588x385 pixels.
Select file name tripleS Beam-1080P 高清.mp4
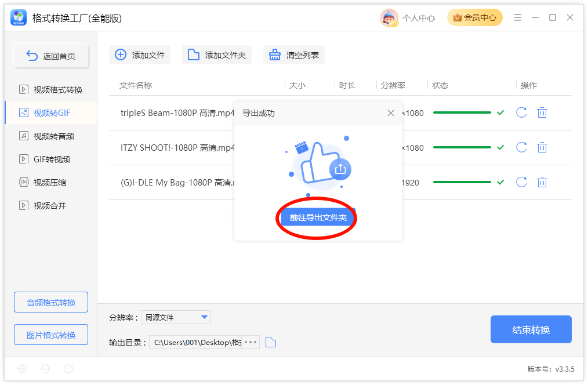[x=177, y=113]
